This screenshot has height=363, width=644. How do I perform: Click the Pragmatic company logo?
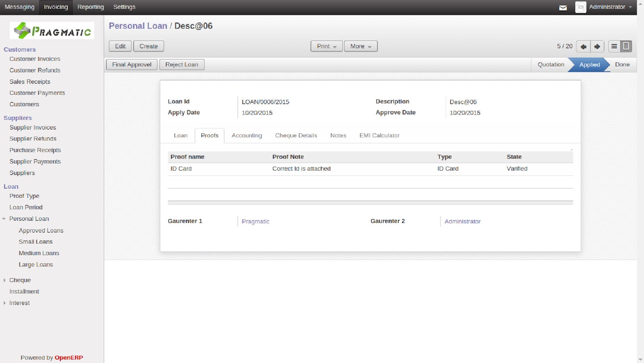[52, 31]
